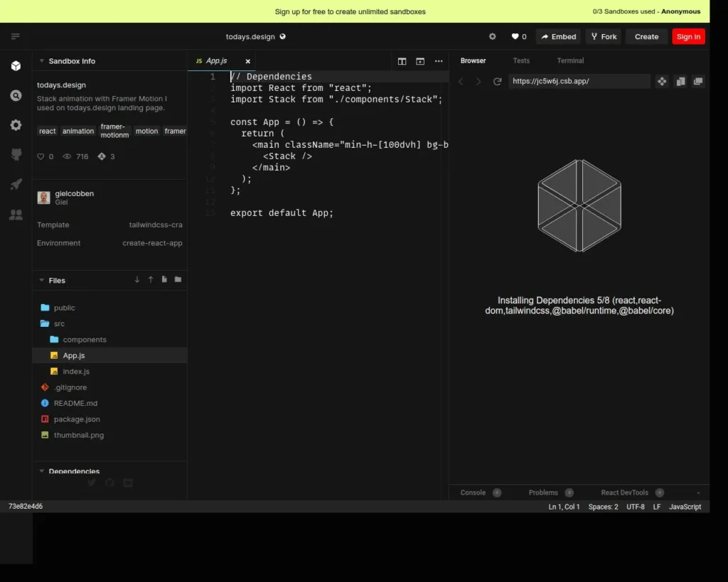This screenshot has height=582, width=728.
Task: Fork this sandbox
Action: (x=604, y=37)
